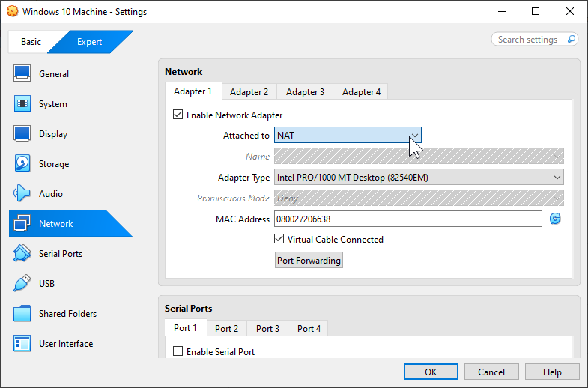Select the Adapter 1 tab
This screenshot has width=588, height=388.
coord(193,91)
